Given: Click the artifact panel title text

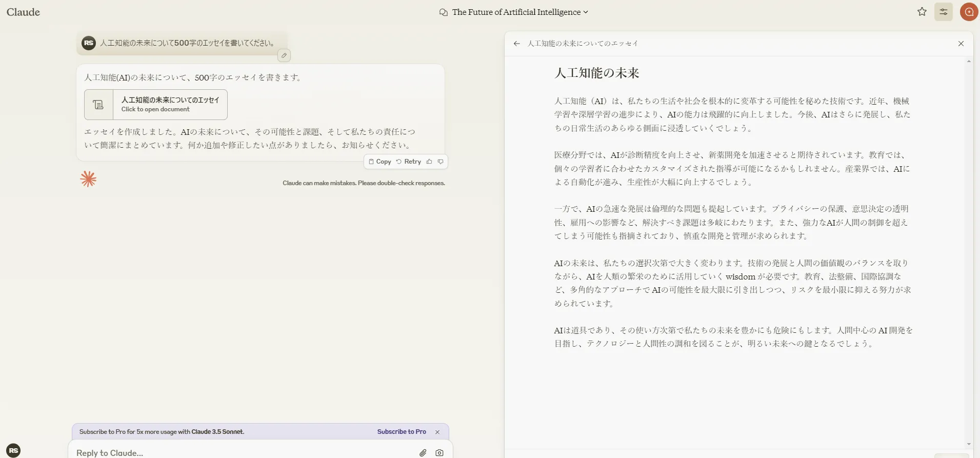Looking at the screenshot, I should 583,44.
